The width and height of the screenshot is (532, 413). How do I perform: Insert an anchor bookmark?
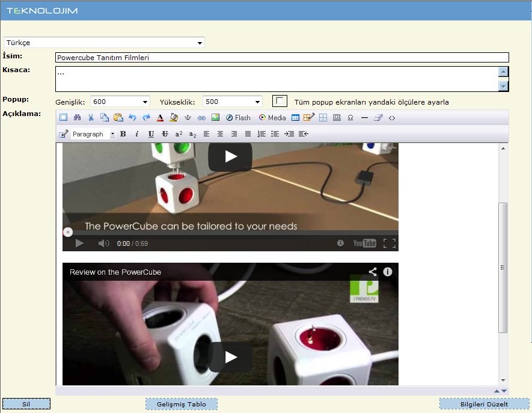[x=188, y=118]
